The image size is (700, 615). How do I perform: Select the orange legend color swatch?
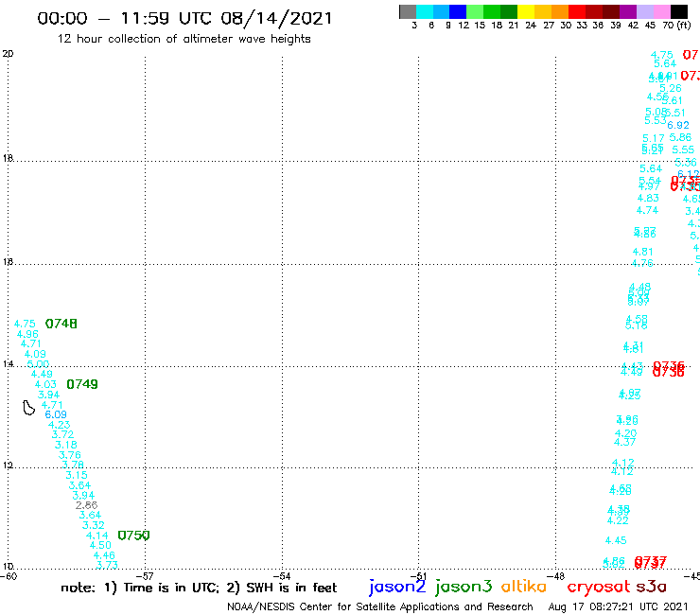(x=560, y=11)
